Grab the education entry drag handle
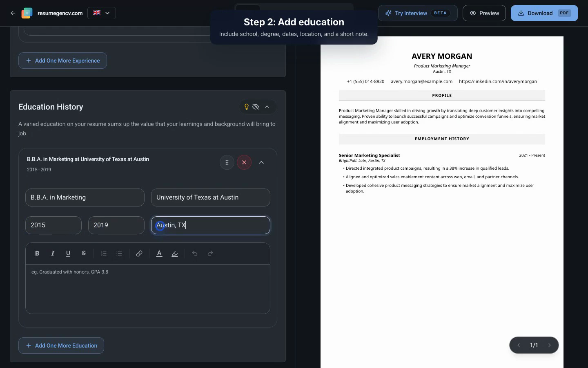The image size is (588, 368). click(x=227, y=162)
